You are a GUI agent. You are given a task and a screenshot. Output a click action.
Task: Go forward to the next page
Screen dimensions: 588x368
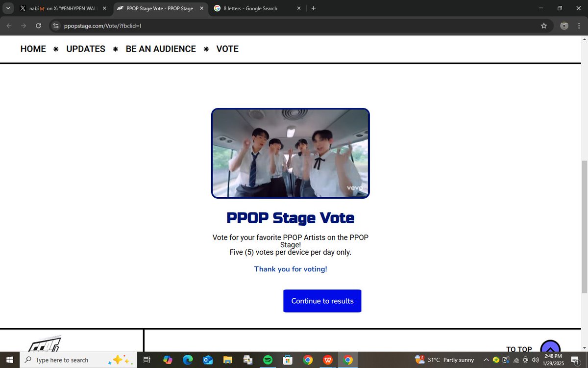(24, 26)
